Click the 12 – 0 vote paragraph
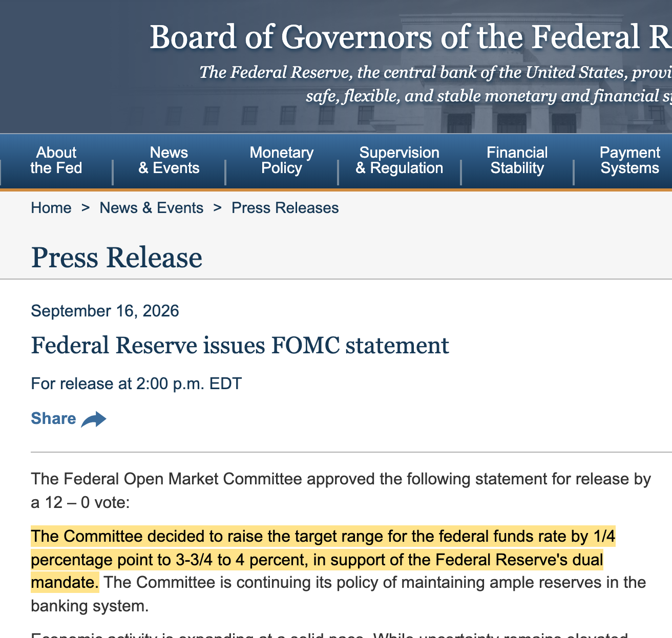 click(x=341, y=491)
